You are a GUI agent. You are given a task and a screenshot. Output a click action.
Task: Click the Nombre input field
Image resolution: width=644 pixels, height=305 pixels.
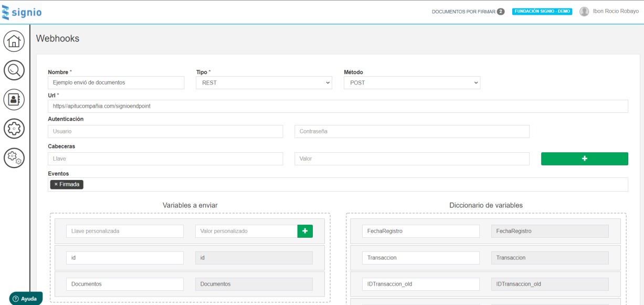pos(116,82)
